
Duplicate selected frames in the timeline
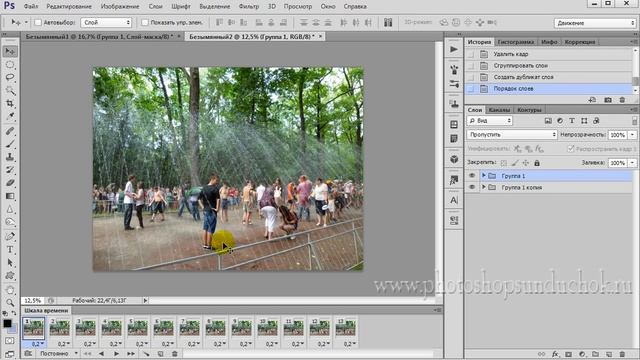(160, 353)
